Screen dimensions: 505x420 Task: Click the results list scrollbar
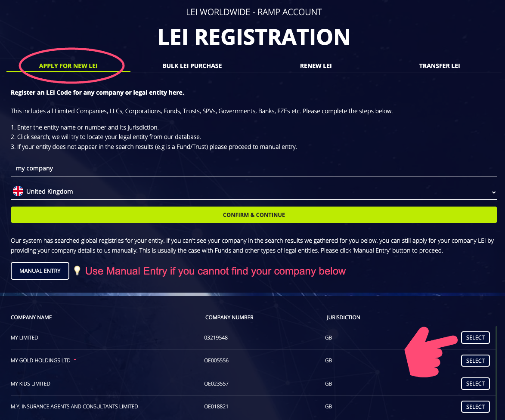click(496, 370)
